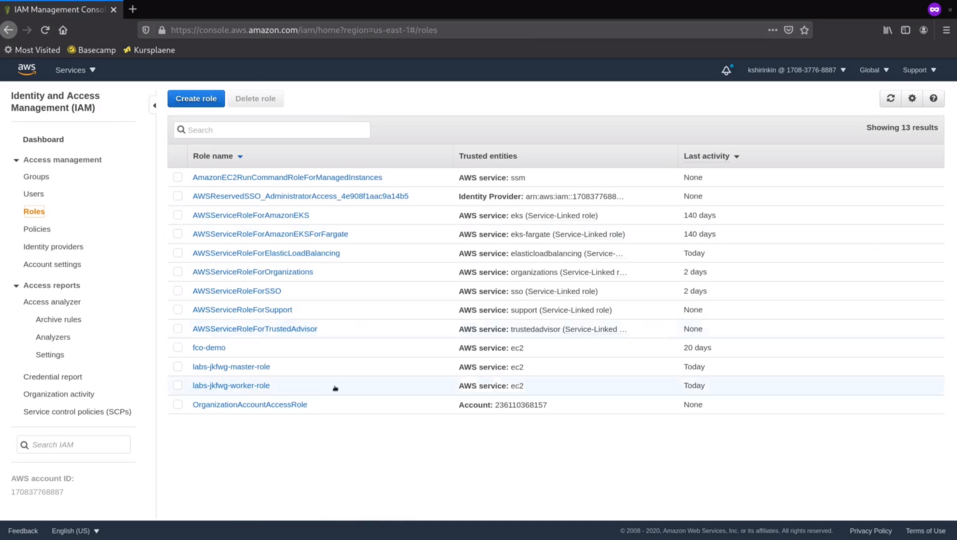Click the private browsing mask icon
This screenshot has height=540, width=957.
tap(934, 9)
